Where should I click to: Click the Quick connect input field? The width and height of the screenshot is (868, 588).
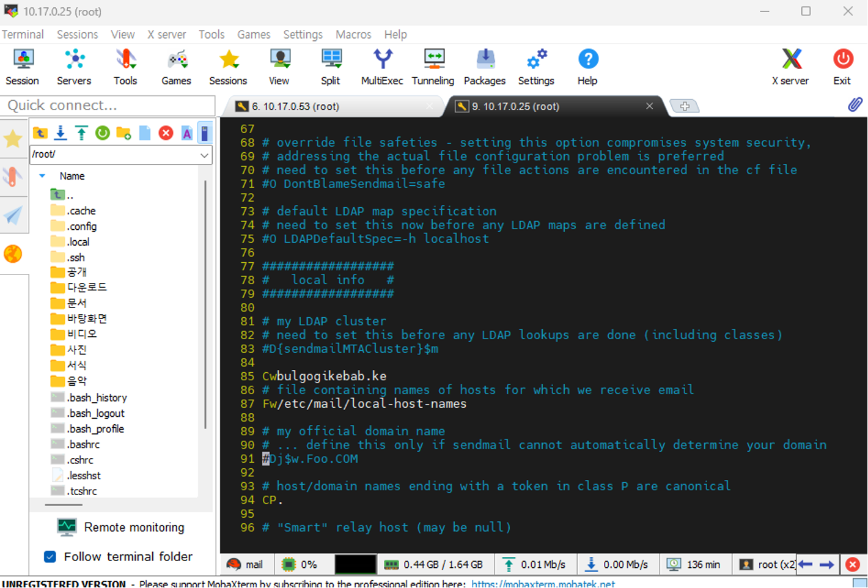pyautogui.click(x=108, y=105)
